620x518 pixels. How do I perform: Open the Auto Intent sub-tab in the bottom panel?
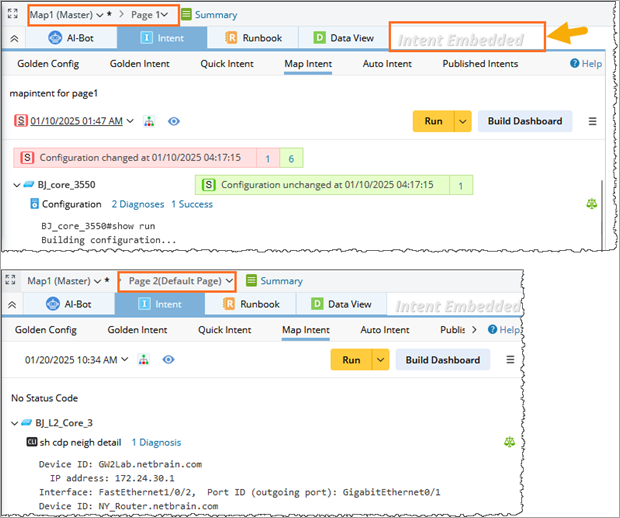pyautogui.click(x=385, y=330)
